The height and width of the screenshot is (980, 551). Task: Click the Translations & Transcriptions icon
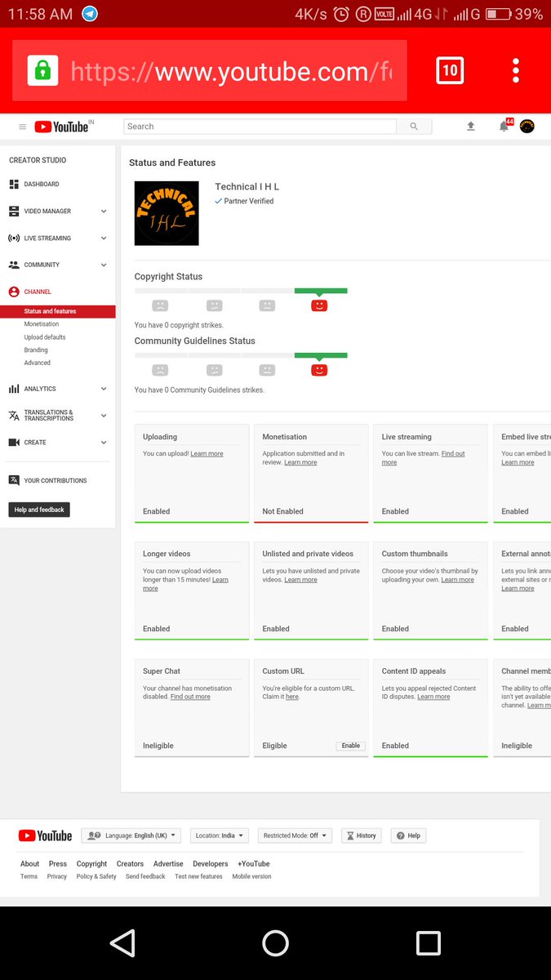(x=14, y=416)
